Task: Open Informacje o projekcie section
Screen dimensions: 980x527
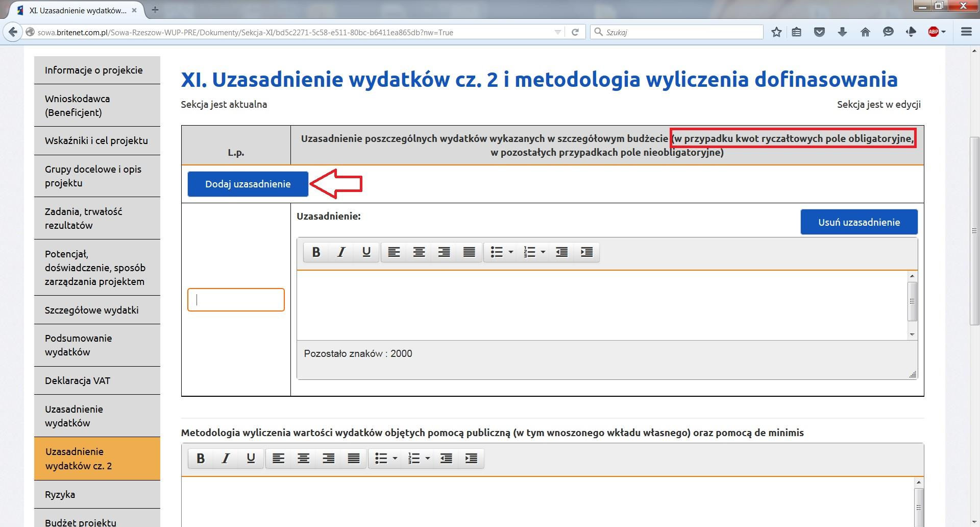Action: pos(97,70)
